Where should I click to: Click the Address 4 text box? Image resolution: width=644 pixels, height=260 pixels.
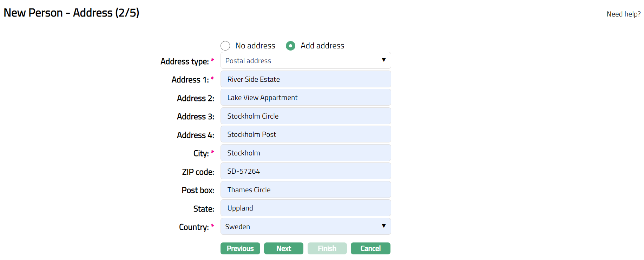point(305,134)
